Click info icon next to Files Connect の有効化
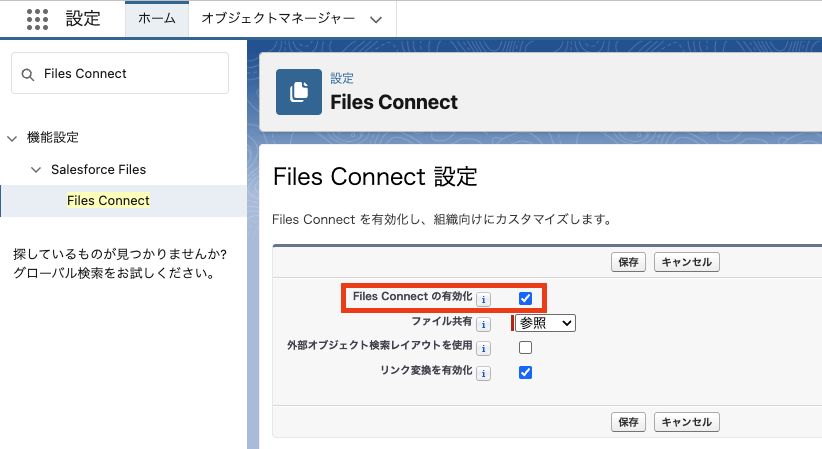Viewport: 822px width, 449px height. tap(484, 299)
